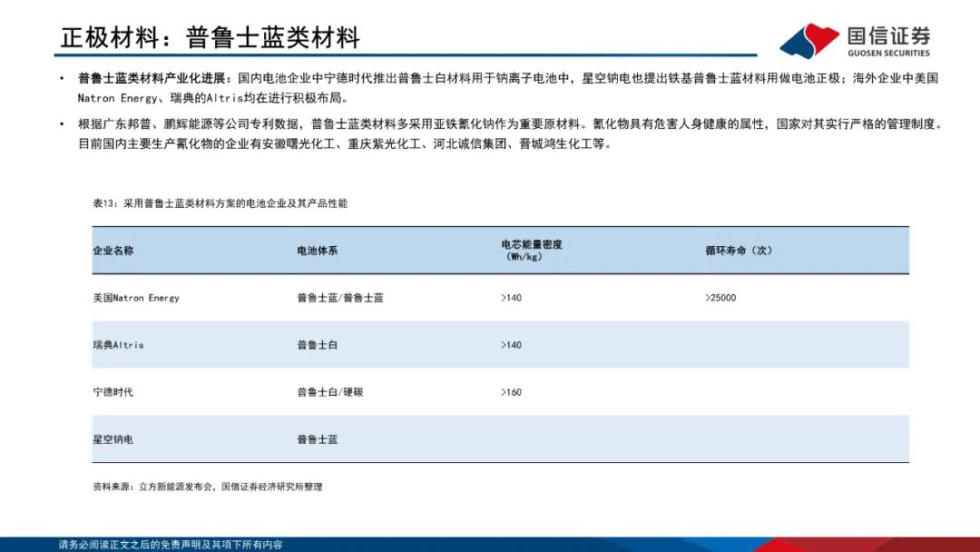This screenshot has height=552, width=980.
Task: Select table caption 表13 text
Action: [220, 203]
